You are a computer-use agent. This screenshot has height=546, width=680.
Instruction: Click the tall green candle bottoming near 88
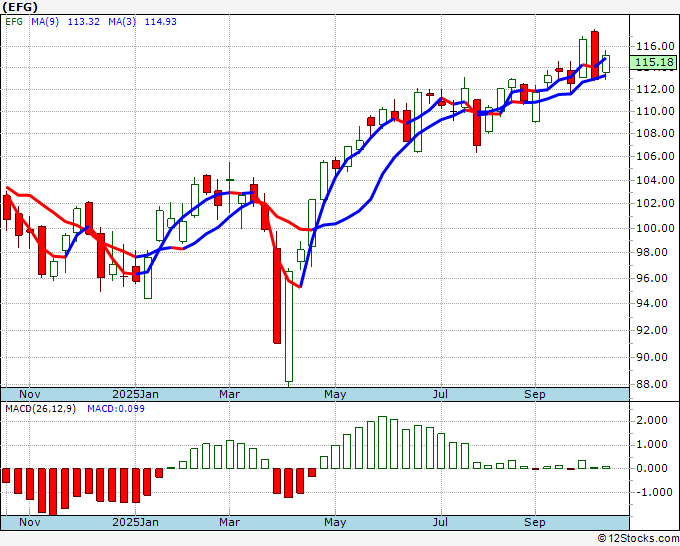[x=289, y=326]
